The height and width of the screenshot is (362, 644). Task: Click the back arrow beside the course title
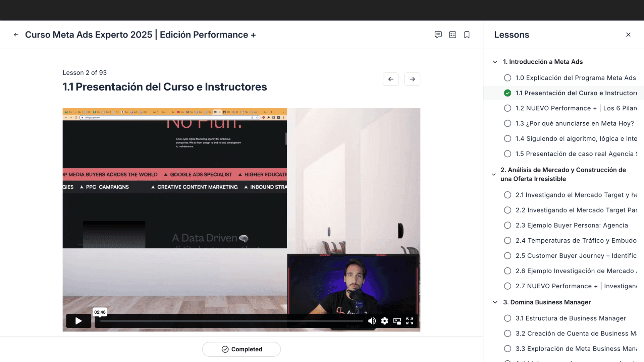click(16, 35)
